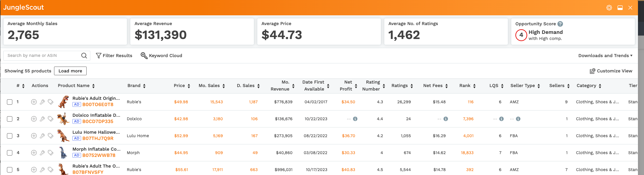The height and width of the screenshot is (175, 644).
Task: Click plus icon for Lulu Home row
Action: tap(34, 136)
